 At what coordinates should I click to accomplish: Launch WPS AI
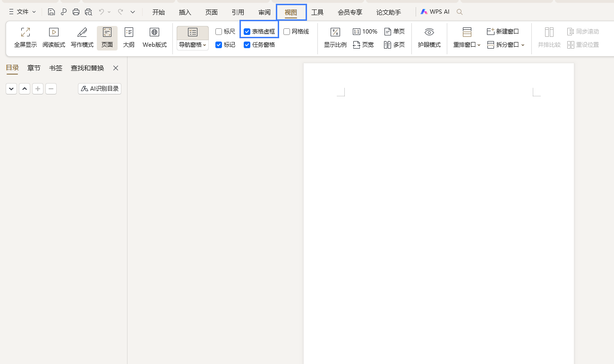click(435, 12)
